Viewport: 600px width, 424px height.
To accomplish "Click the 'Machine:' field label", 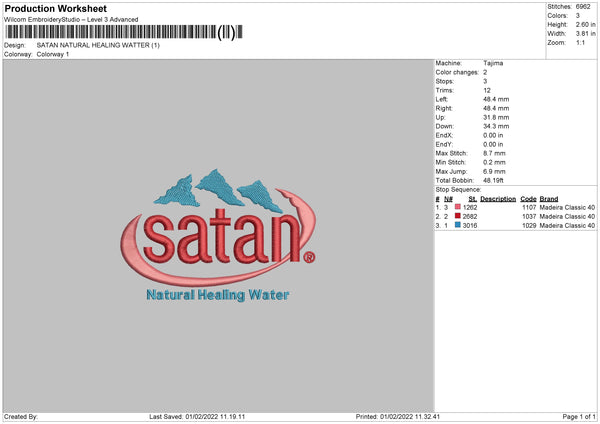I will (x=448, y=63).
